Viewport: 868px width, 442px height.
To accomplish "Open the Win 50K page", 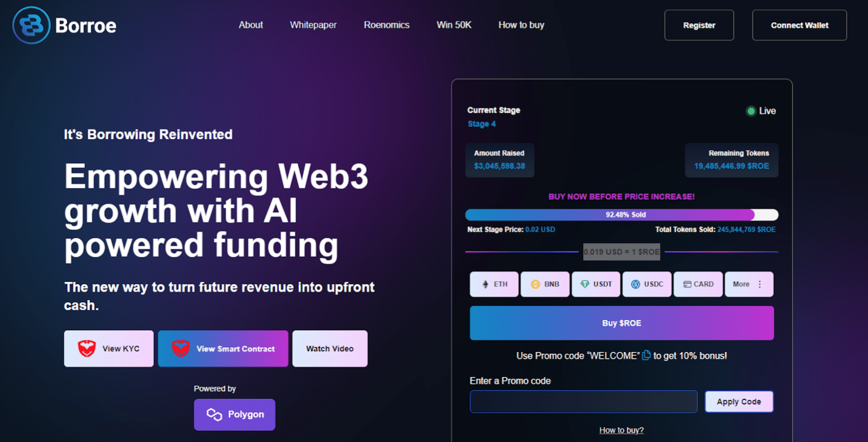I will click(454, 25).
